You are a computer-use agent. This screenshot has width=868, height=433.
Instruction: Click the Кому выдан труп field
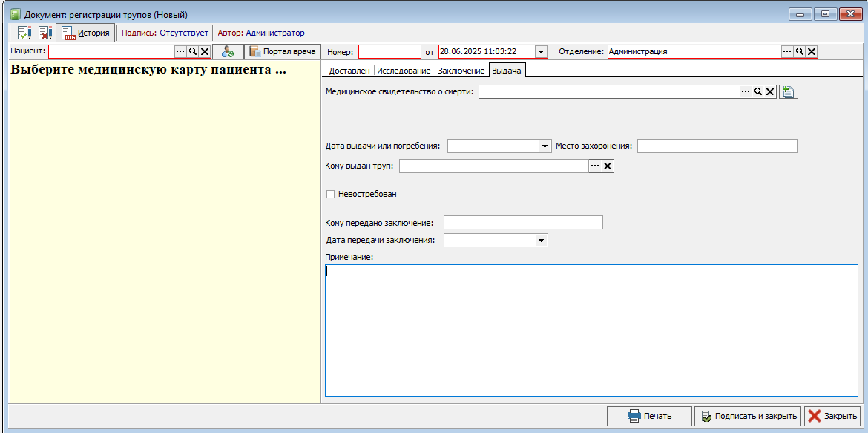click(494, 166)
